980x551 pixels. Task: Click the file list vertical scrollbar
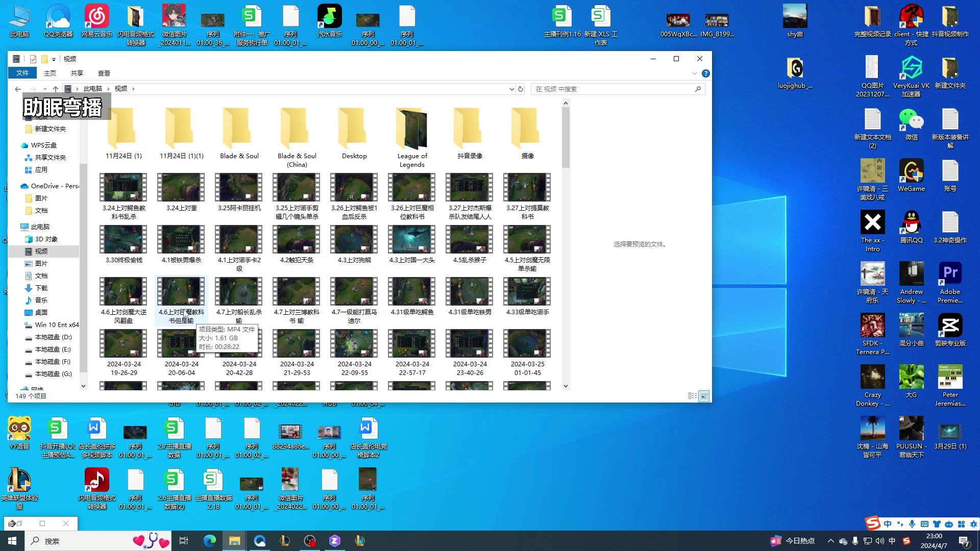coord(566,137)
